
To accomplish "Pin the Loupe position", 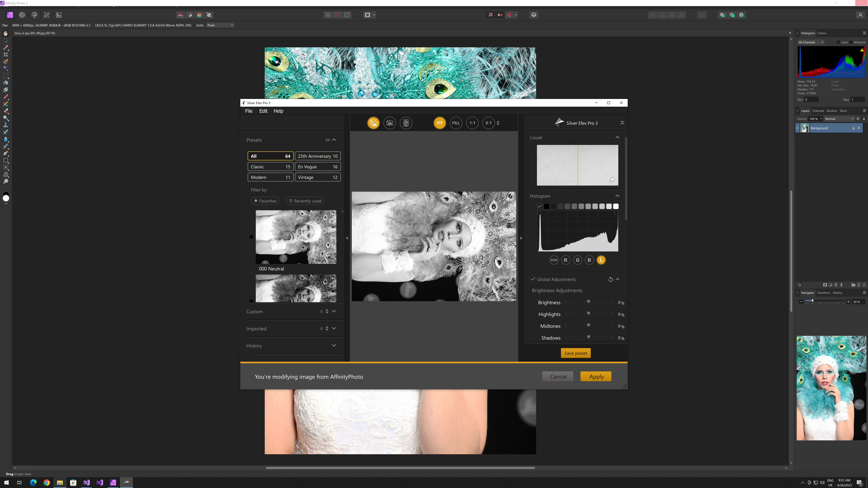I will coord(612,179).
